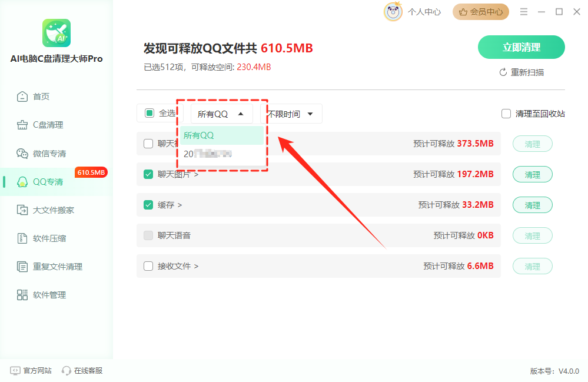
Task: Close the application window
Action: tap(577, 12)
